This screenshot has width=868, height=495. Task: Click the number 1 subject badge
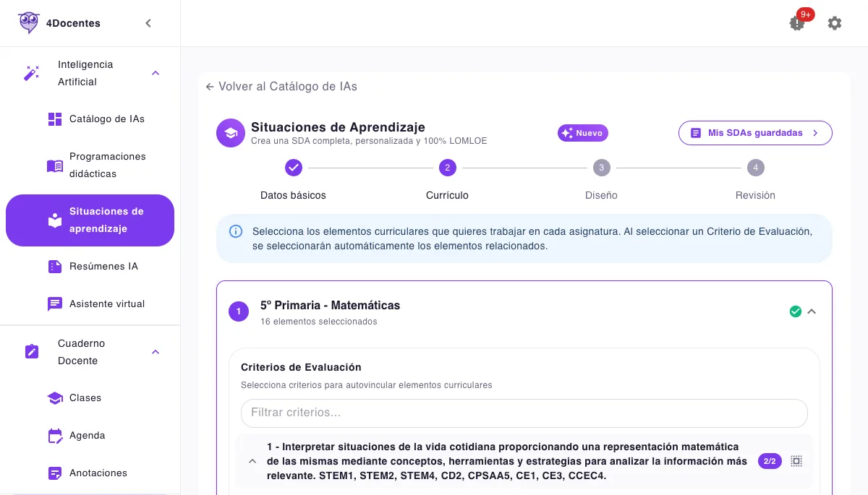[239, 312]
